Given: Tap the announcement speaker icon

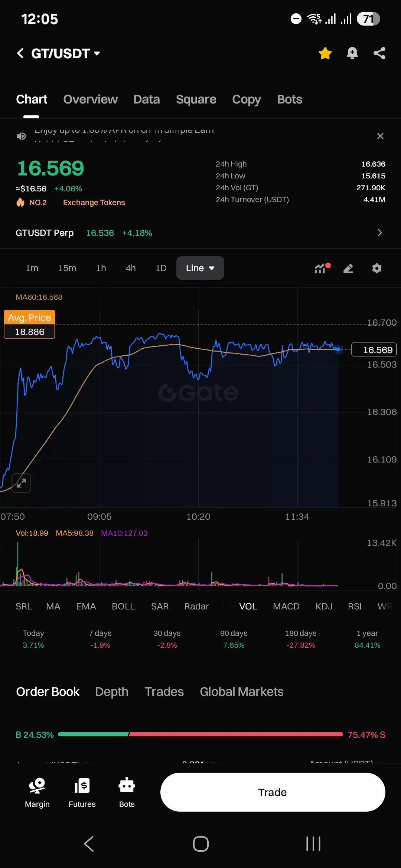Looking at the screenshot, I should 21,136.
